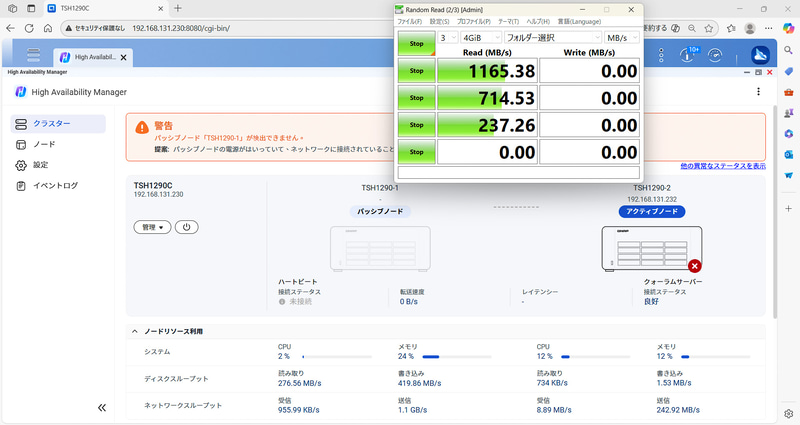Open browser settings and more menu
800x425 pixels.
(x=768, y=28)
